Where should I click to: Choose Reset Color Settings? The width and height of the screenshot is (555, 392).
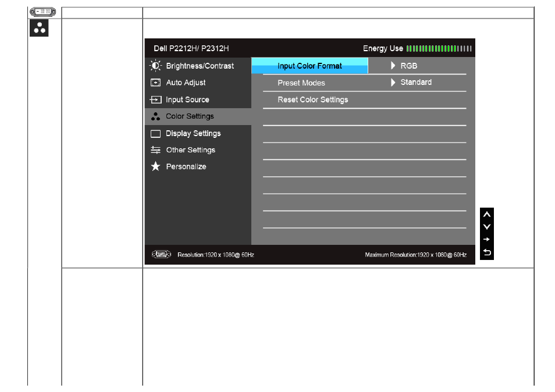[x=313, y=100]
